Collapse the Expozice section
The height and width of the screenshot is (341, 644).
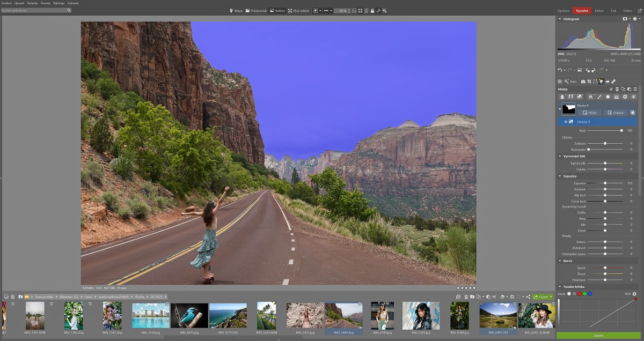[x=560, y=176]
